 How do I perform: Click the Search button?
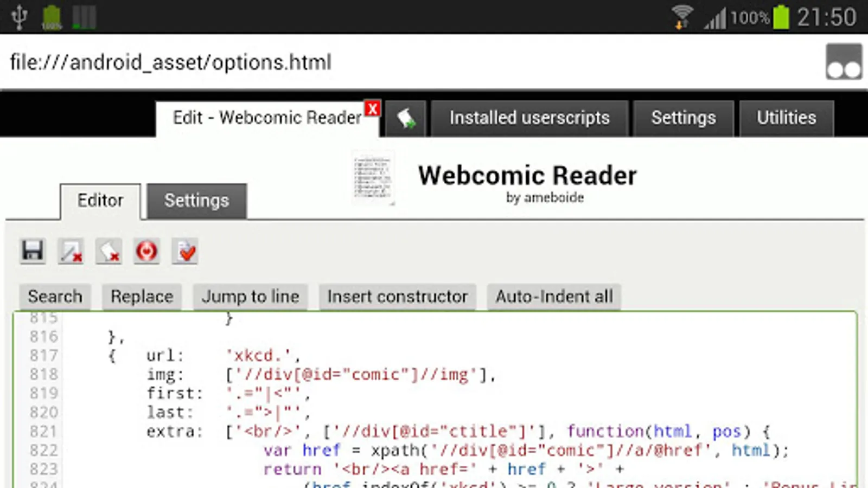tap(55, 297)
